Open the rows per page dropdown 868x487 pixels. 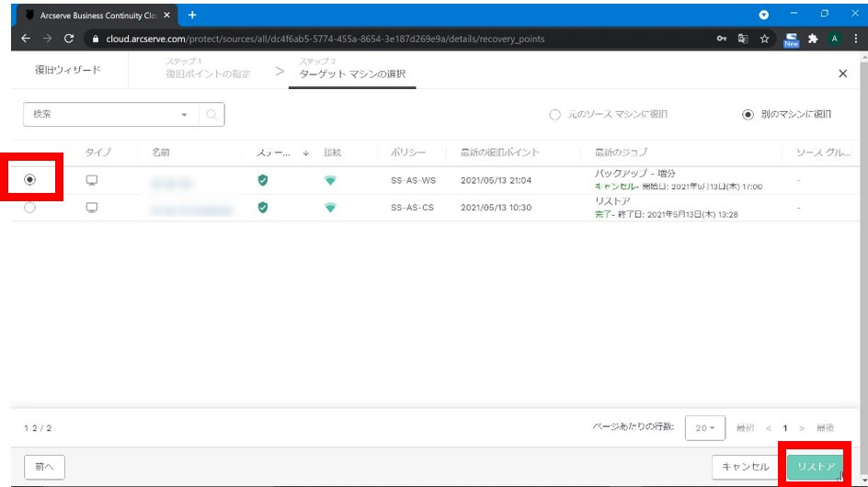pos(705,428)
